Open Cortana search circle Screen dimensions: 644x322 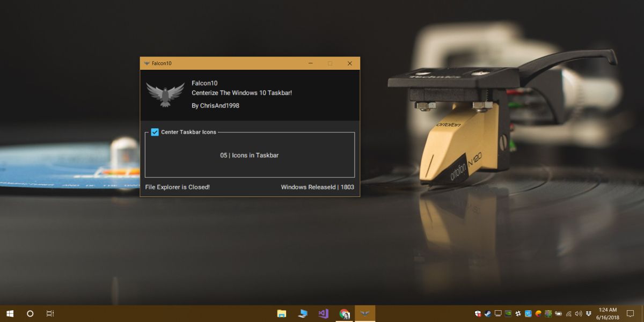[30, 313]
